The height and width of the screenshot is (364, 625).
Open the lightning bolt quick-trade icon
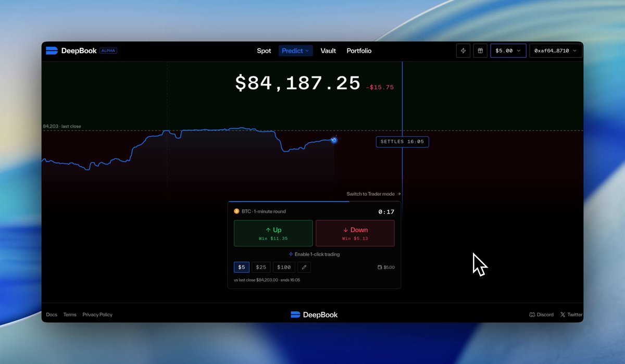tap(463, 51)
